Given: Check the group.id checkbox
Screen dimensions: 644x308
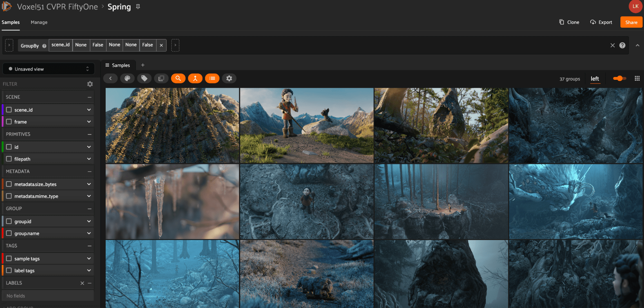Looking at the screenshot, I should [9, 221].
